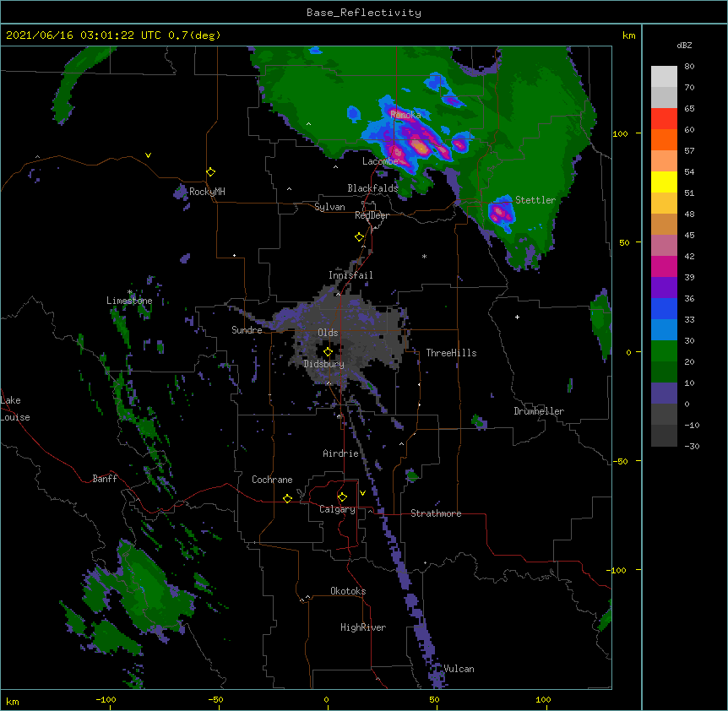Click the Limestone label
Screen dimensions: 728x711
pos(129,301)
